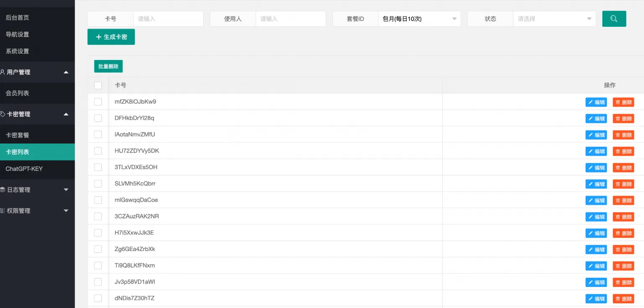Delete card SLVMh5KcQbrr
This screenshot has width=644, height=308.
click(x=623, y=184)
